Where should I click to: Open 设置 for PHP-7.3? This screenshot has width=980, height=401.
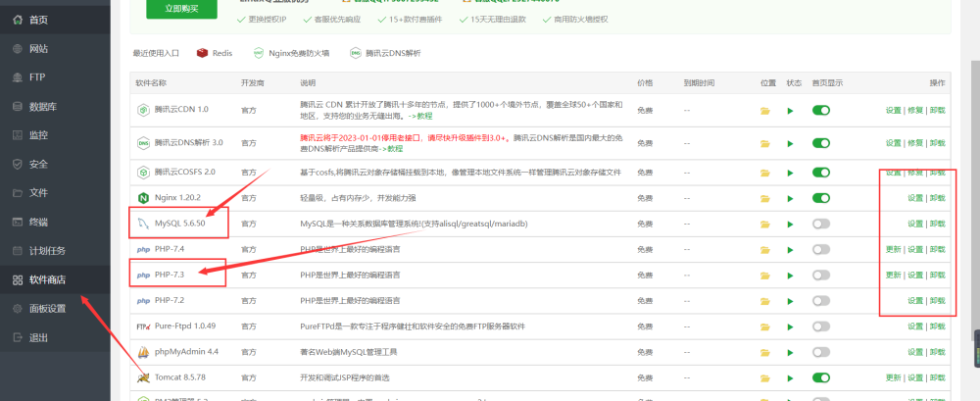pos(915,275)
